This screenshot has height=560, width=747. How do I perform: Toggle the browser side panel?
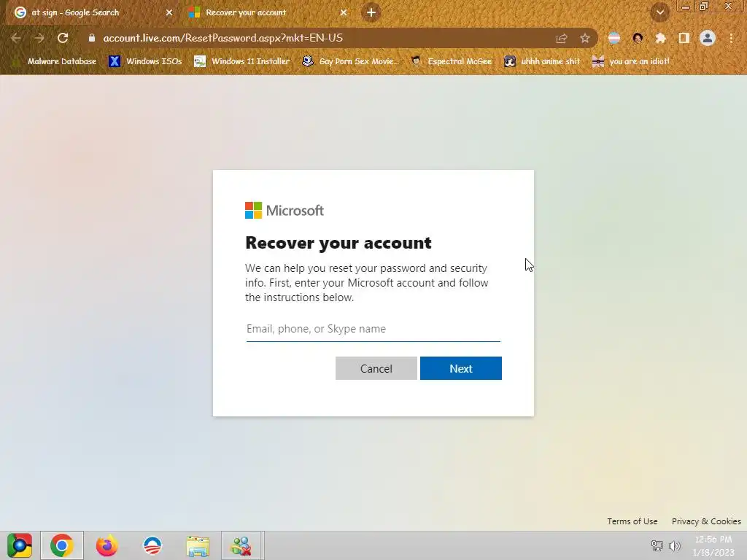[684, 38]
